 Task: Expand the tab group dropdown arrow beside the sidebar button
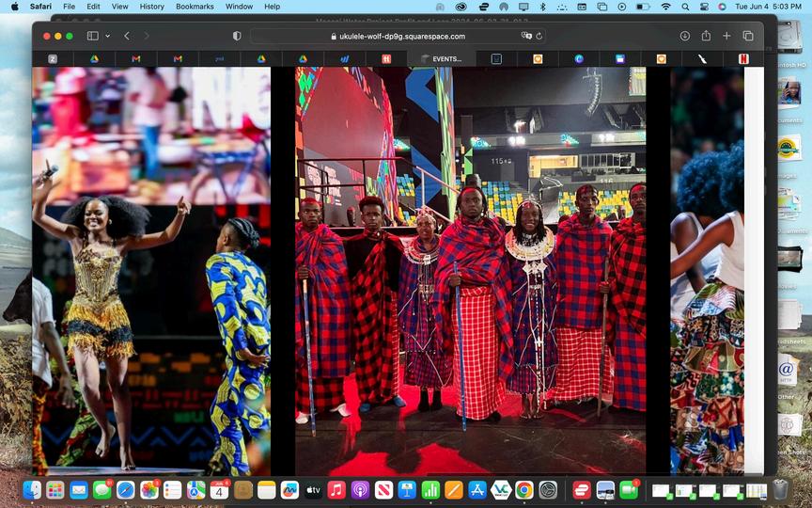coord(107,36)
